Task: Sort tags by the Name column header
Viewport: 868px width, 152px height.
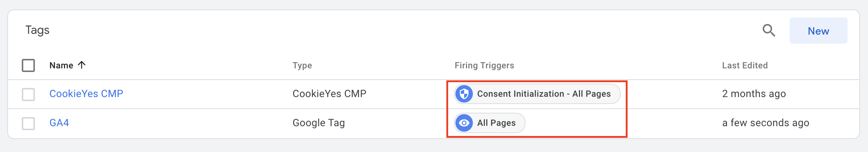Action: click(x=61, y=65)
